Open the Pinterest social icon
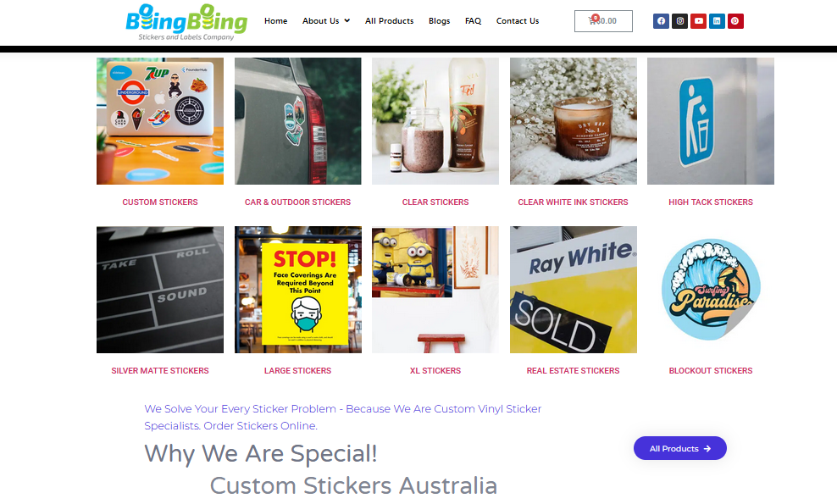Image resolution: width=837 pixels, height=504 pixels. point(735,21)
